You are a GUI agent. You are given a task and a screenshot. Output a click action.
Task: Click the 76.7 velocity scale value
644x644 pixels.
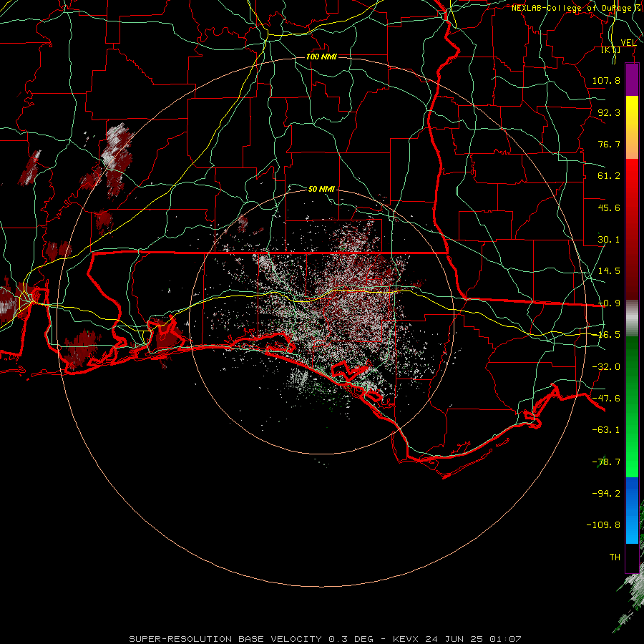coord(609,144)
